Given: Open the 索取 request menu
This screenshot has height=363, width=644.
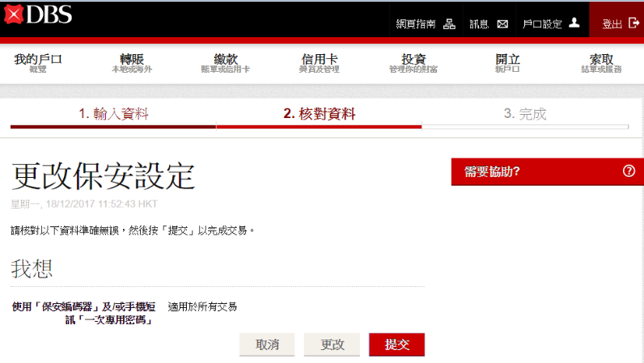Looking at the screenshot, I should (x=601, y=63).
